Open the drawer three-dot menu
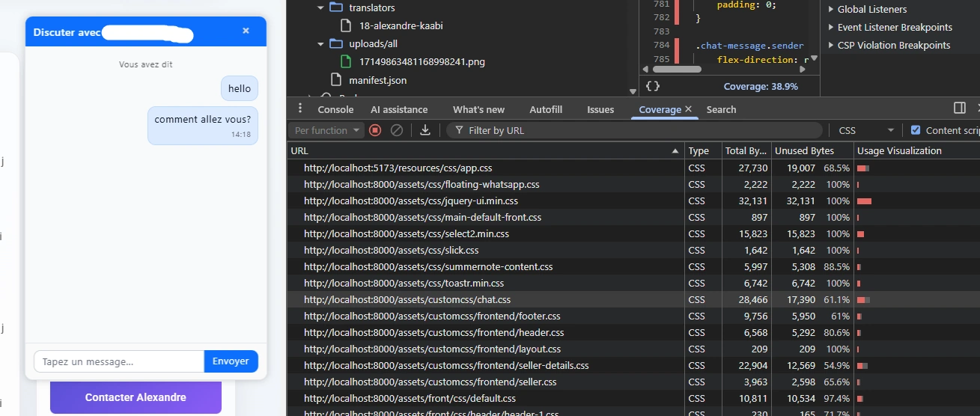This screenshot has width=980, height=416. [300, 108]
